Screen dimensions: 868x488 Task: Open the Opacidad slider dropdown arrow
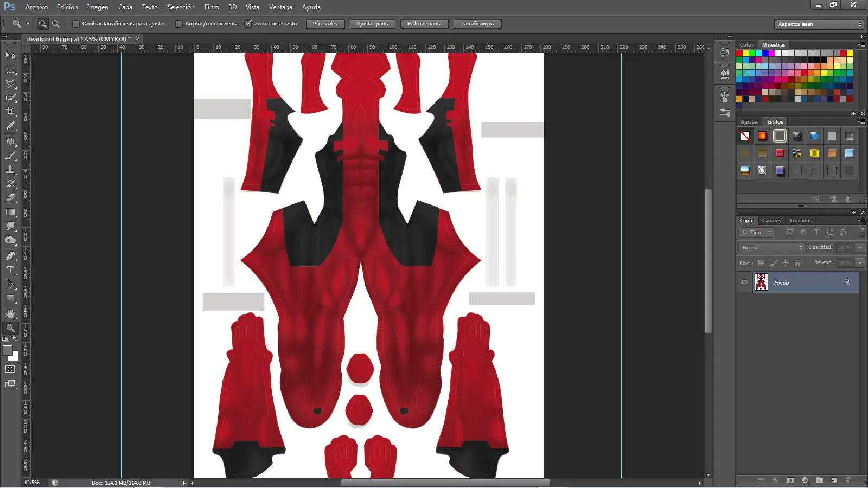[860, 248]
